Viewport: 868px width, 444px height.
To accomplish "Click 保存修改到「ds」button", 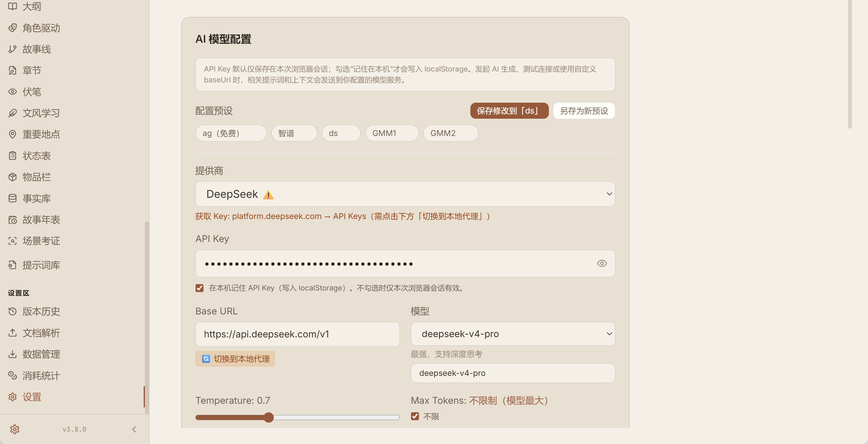I will tap(509, 111).
